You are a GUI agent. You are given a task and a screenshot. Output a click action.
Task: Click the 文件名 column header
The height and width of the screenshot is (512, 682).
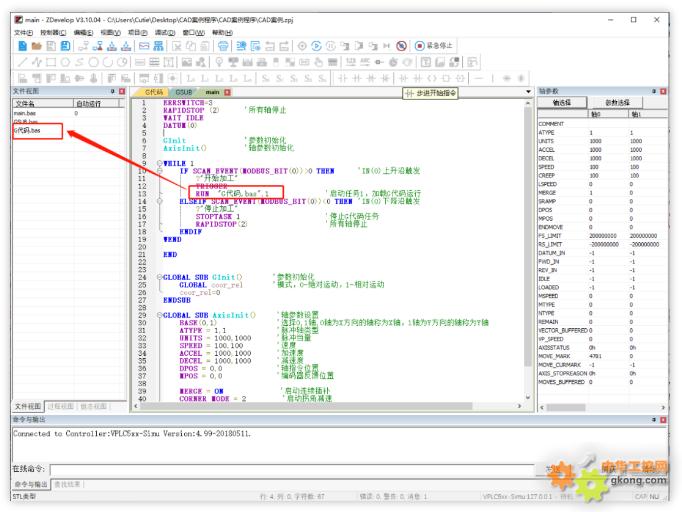(43, 104)
